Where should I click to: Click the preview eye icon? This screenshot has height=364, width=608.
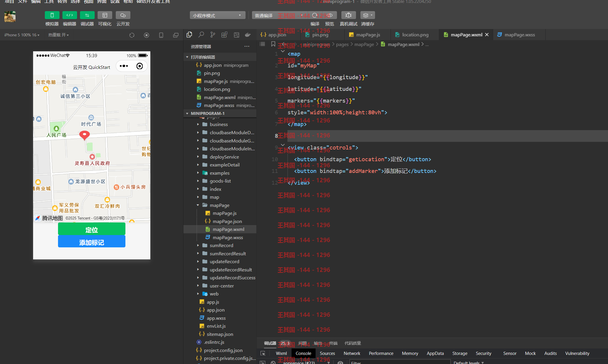pyautogui.click(x=330, y=15)
